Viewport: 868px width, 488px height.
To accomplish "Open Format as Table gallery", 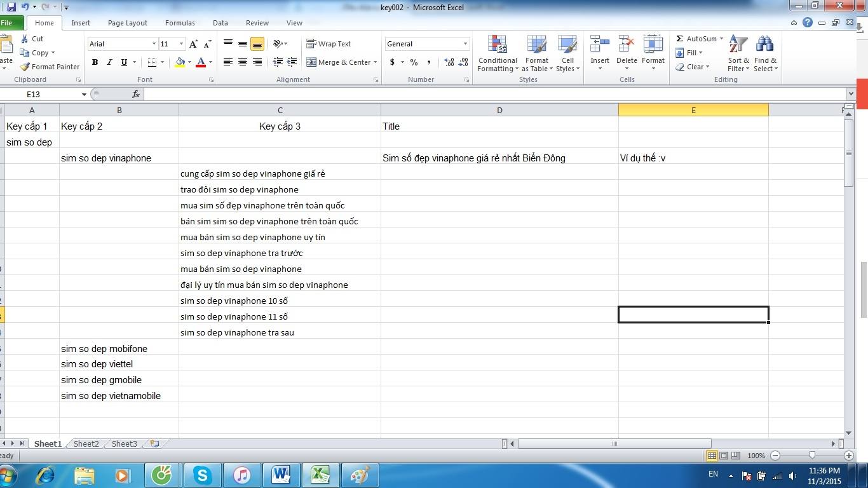I will click(537, 53).
